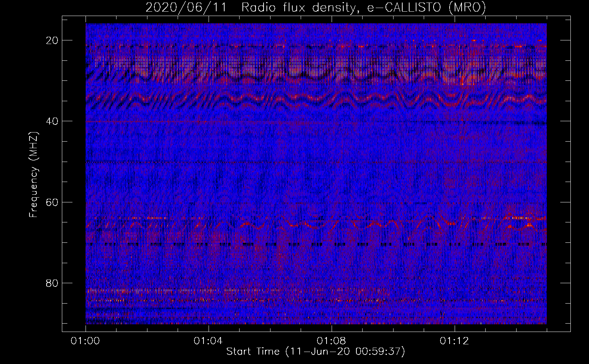Click the '80' frequency tick label
This screenshot has width=589, height=364.
pyautogui.click(x=52, y=283)
